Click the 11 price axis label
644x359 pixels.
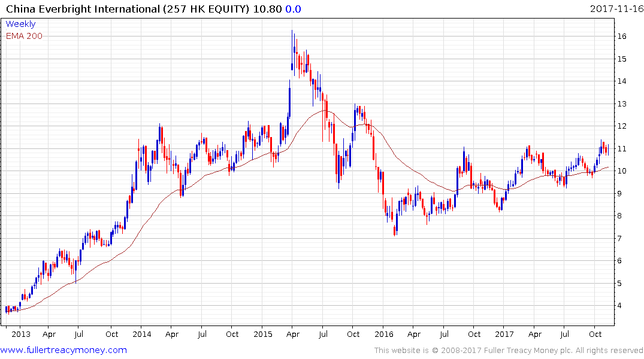[x=621, y=148]
